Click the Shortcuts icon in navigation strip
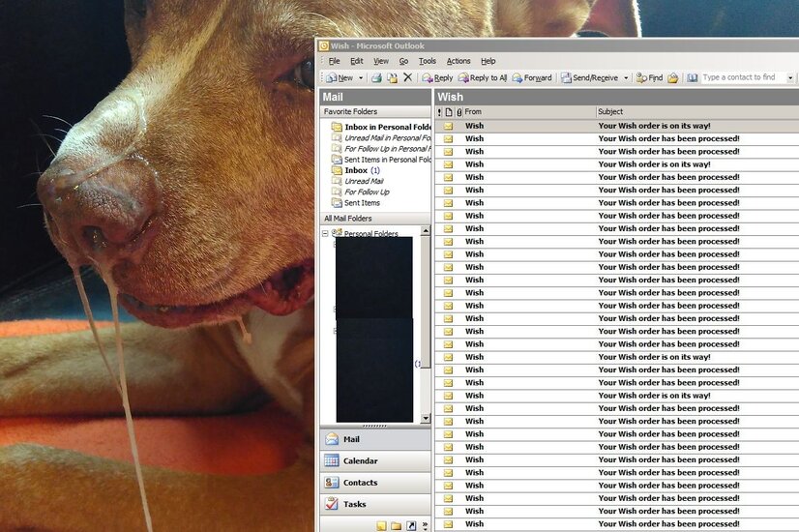The image size is (799, 532). pos(411,525)
